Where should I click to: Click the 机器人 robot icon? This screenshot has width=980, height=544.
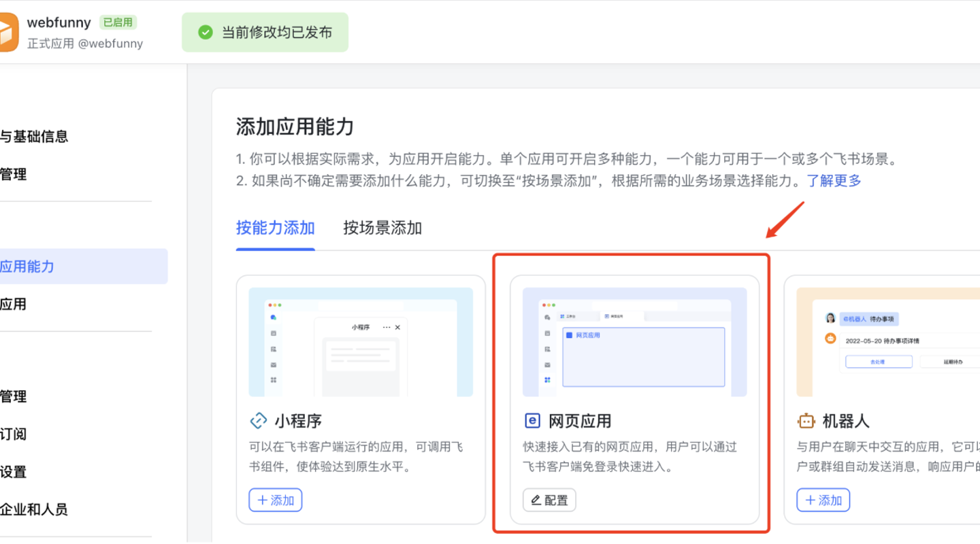[806, 421]
